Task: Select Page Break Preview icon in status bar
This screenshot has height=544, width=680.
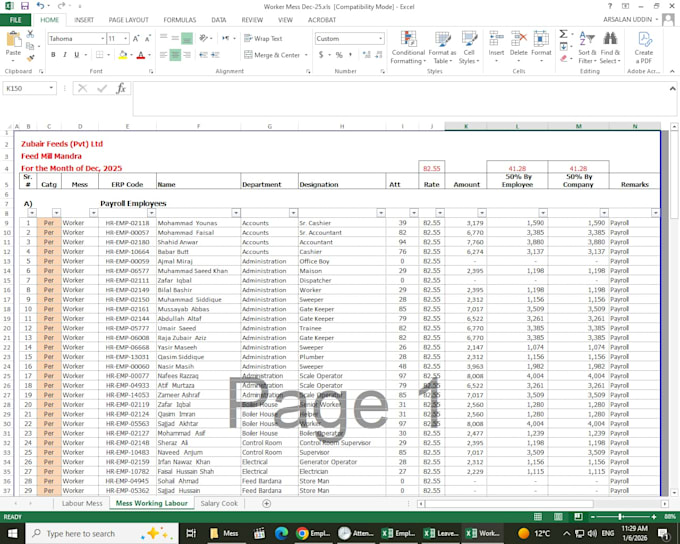Action: [x=578, y=517]
